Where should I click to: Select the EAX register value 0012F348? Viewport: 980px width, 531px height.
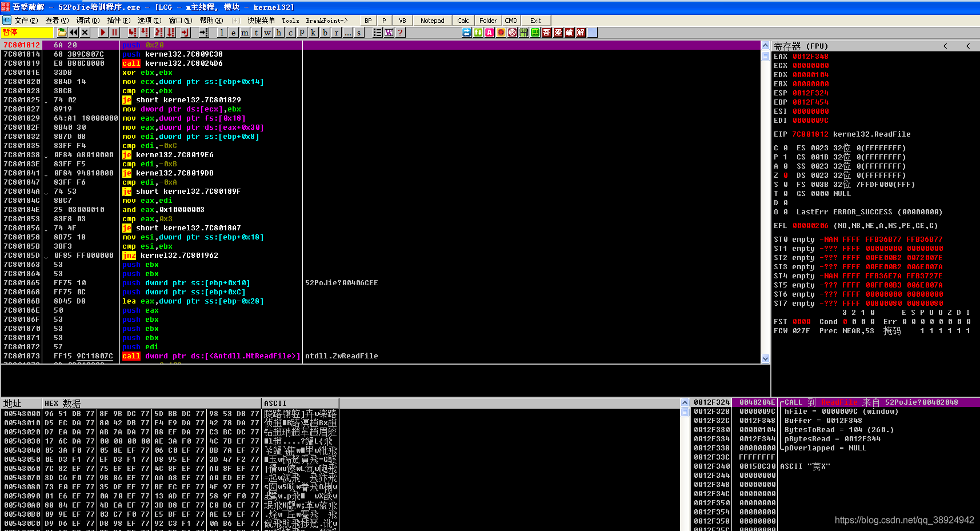pyautogui.click(x=810, y=57)
